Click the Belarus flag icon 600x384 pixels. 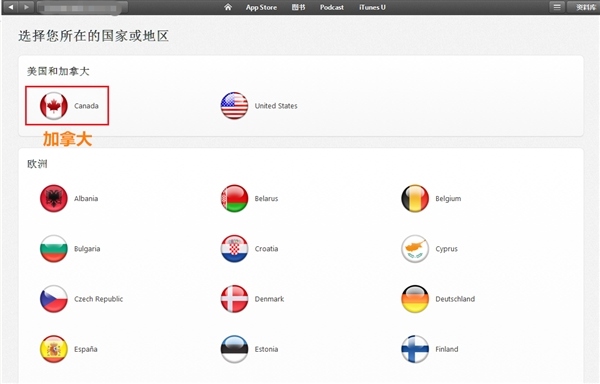(x=234, y=199)
